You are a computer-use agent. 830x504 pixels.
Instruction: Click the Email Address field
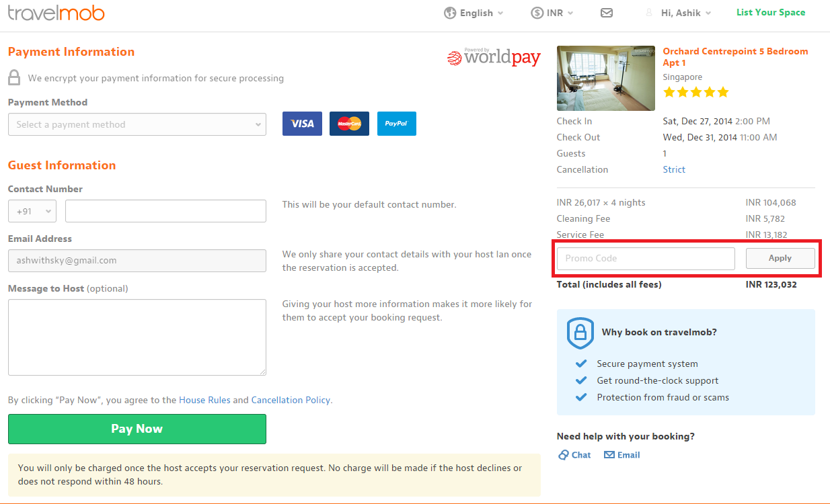click(137, 261)
